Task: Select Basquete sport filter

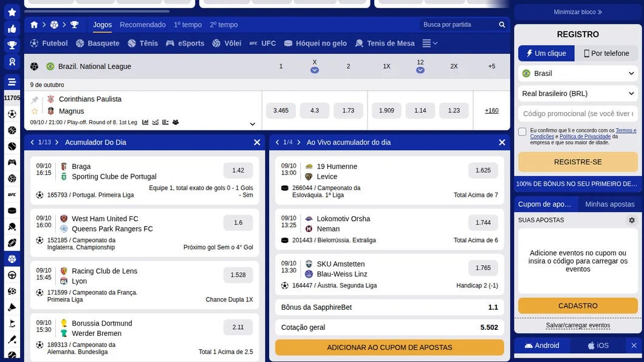Action: click(x=98, y=43)
